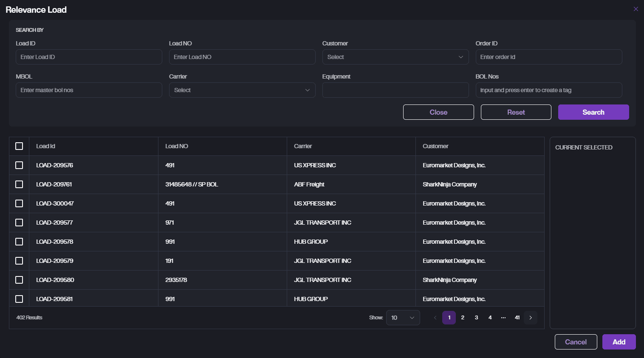Toggle the select-all checkbox in table header

(x=19, y=146)
